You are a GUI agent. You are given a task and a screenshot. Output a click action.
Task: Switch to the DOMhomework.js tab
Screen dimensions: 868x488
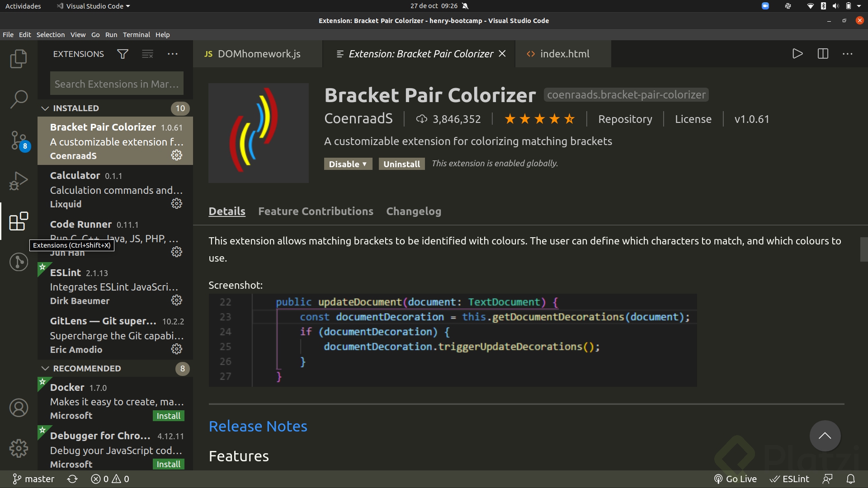coord(258,54)
